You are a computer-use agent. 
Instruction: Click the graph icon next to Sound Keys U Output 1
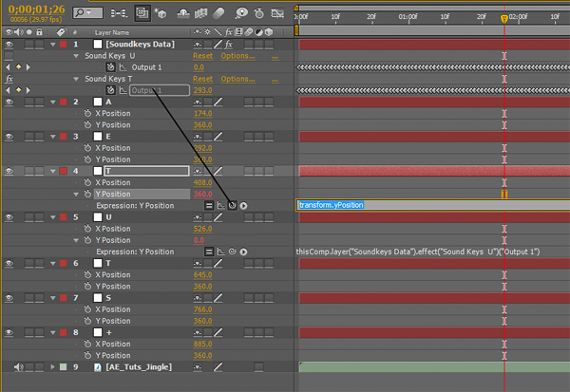point(123,67)
